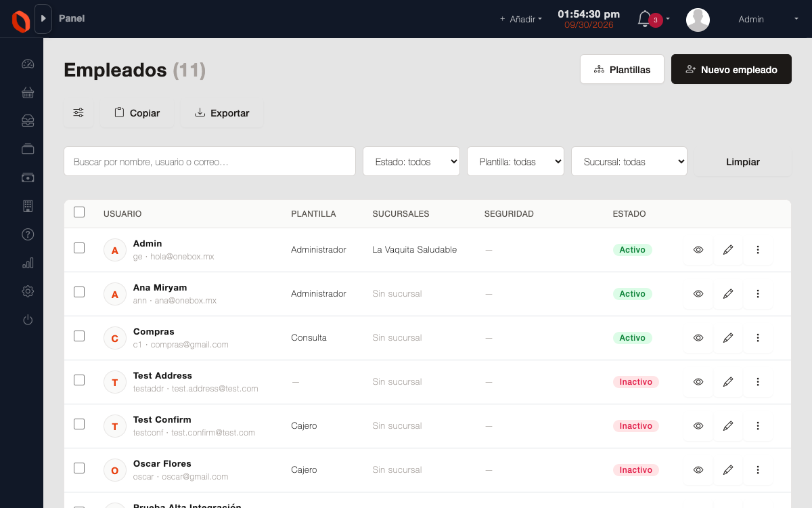Viewport: 812px width, 508px height.
Task: Click the Panel title in top bar
Action: 72,18
